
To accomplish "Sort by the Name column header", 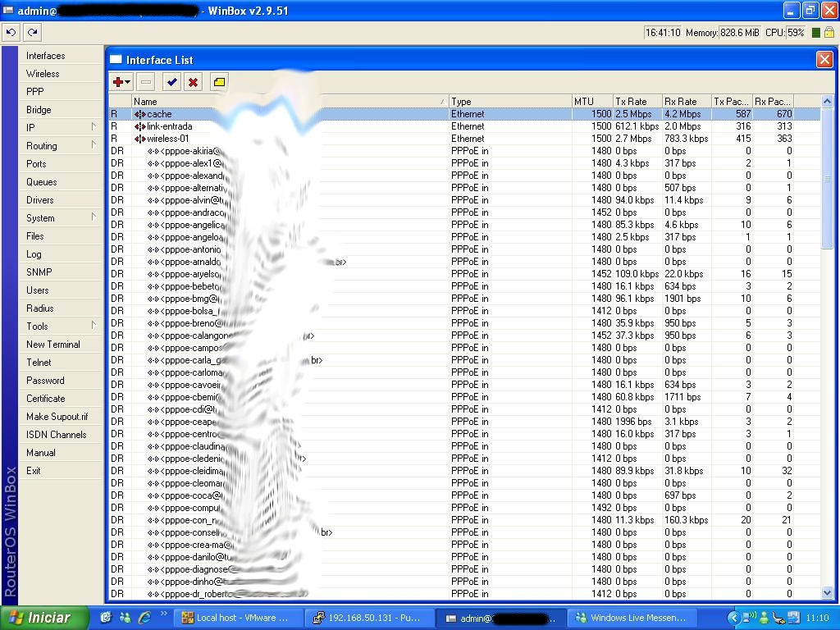I will [x=290, y=101].
